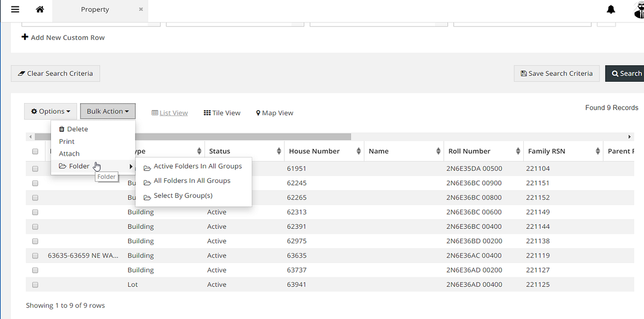Check the row with house number 62313
The height and width of the screenshot is (319, 644).
click(35, 212)
